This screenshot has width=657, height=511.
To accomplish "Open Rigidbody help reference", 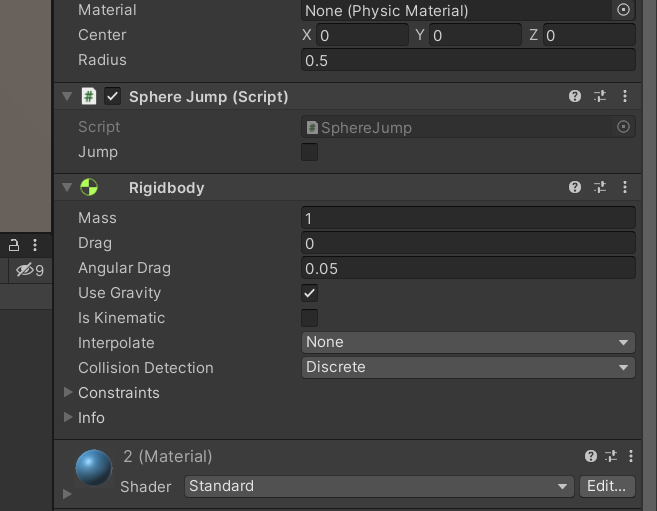I will (x=575, y=187).
